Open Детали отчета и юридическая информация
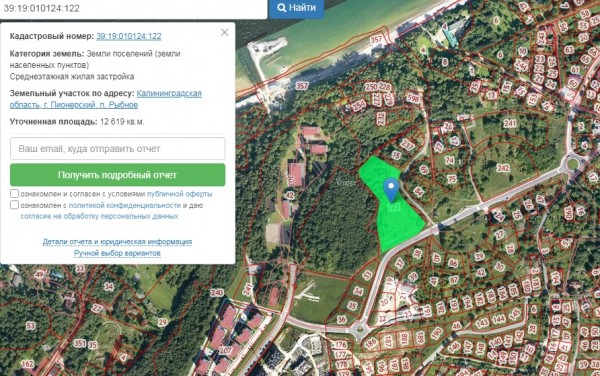This screenshot has width=600, height=376. tap(117, 242)
